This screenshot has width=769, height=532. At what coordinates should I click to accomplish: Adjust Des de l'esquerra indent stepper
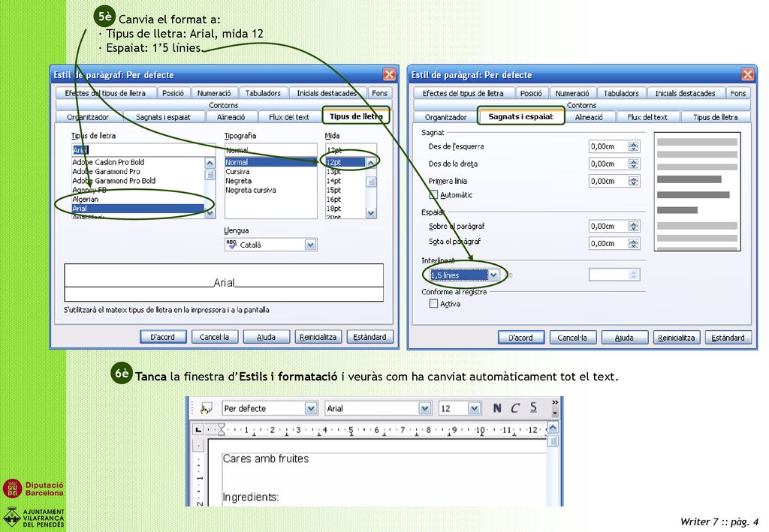click(634, 146)
